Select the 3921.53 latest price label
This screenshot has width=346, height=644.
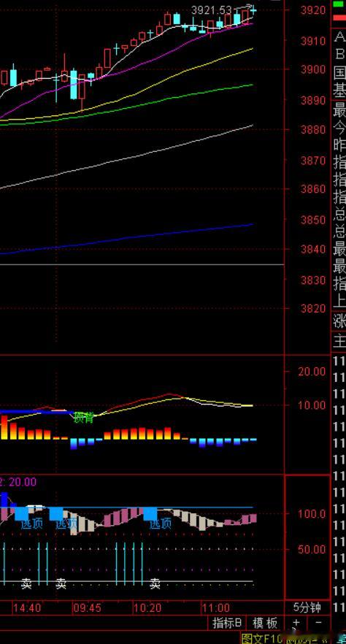[211, 10]
